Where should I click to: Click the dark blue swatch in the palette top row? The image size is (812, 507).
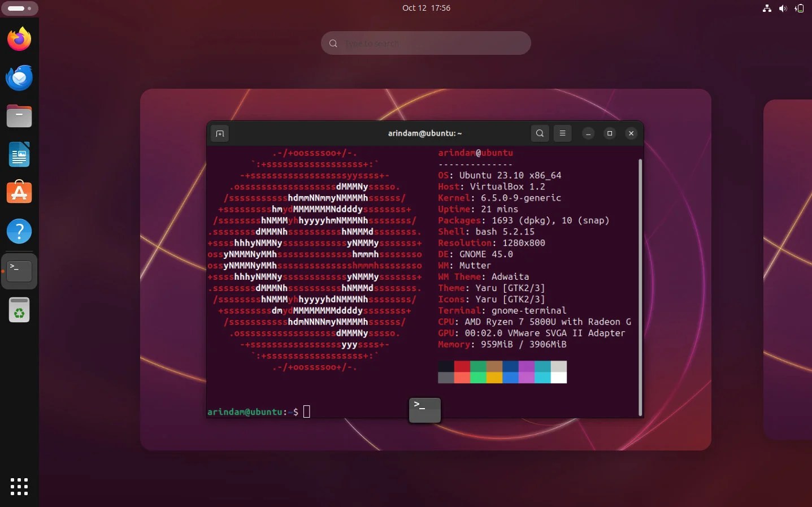[510, 366]
